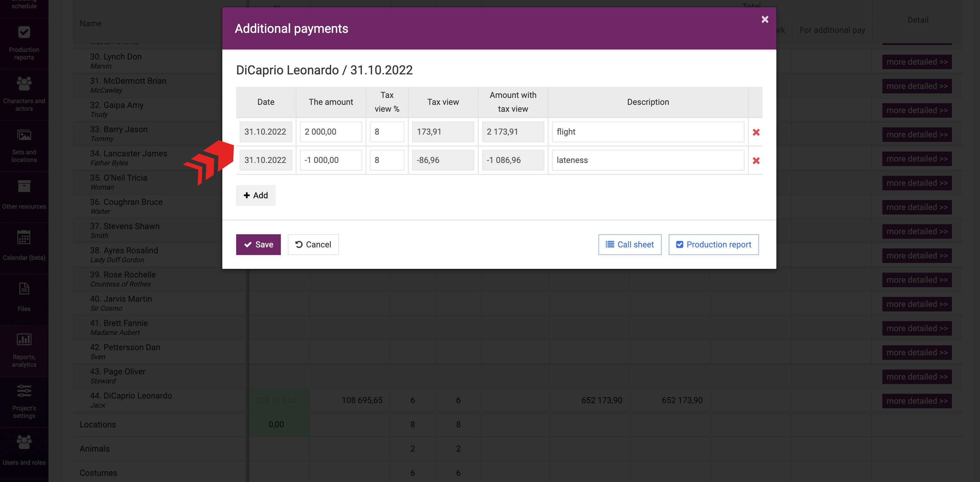Open more detailed for DiCaprio Leonardo
Image resolution: width=980 pixels, height=482 pixels.
point(917,401)
